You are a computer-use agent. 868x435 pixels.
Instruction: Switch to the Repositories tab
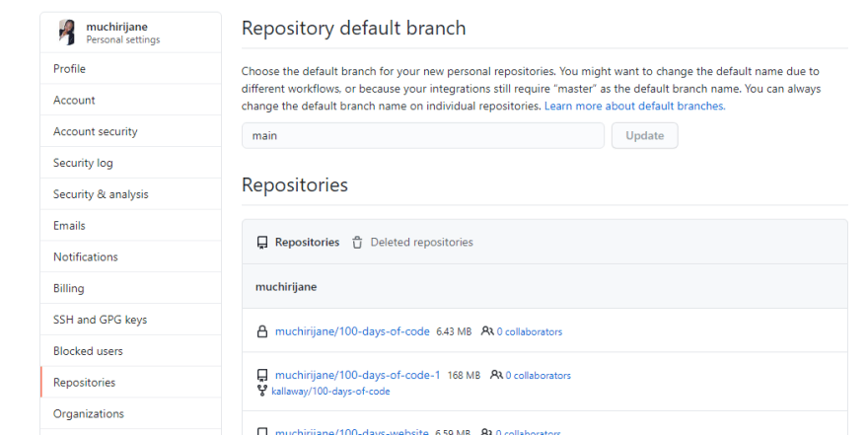[298, 242]
